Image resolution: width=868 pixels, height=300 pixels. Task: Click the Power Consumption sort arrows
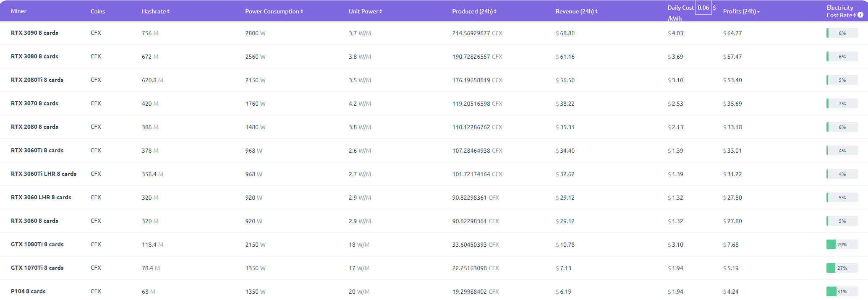point(302,11)
